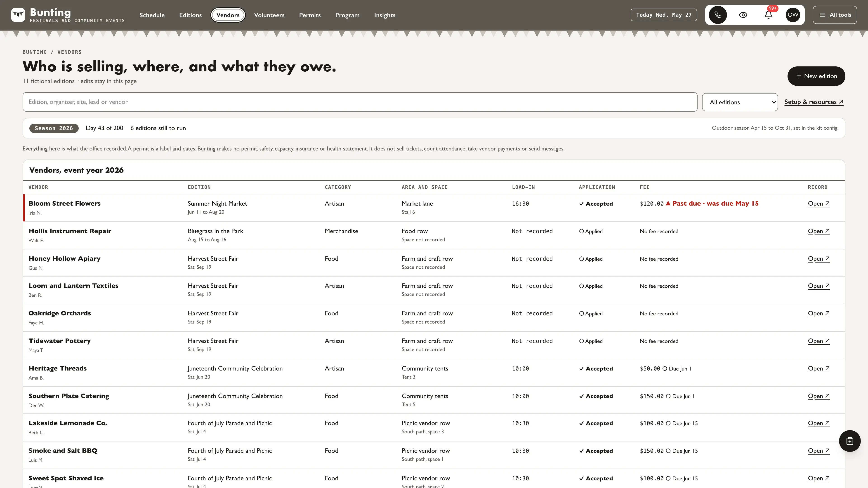Open the Volunteers tab
The image size is (868, 488).
coord(269,15)
